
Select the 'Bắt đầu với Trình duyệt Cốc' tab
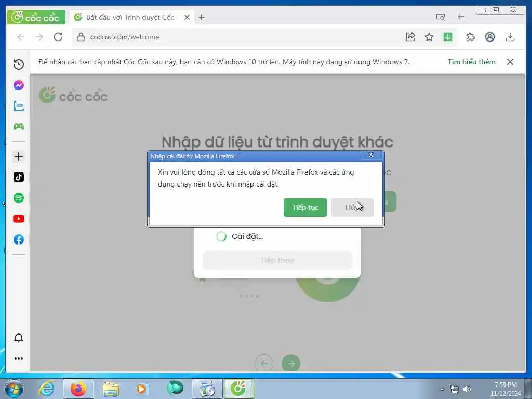[x=130, y=17]
